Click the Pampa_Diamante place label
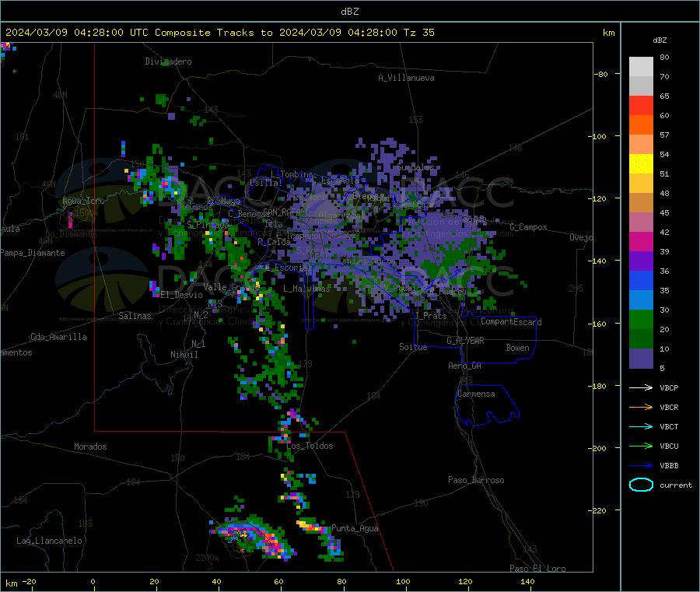This screenshot has width=700, height=592. (x=33, y=253)
